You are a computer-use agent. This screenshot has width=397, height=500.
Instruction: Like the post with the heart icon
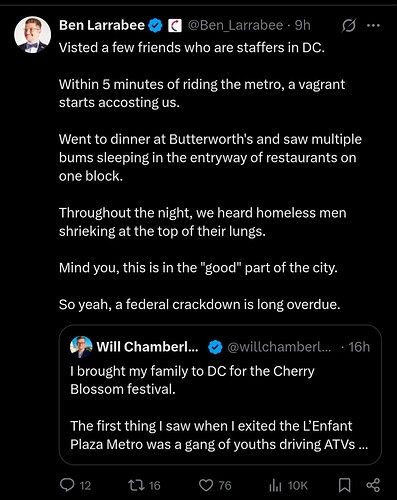[206, 485]
